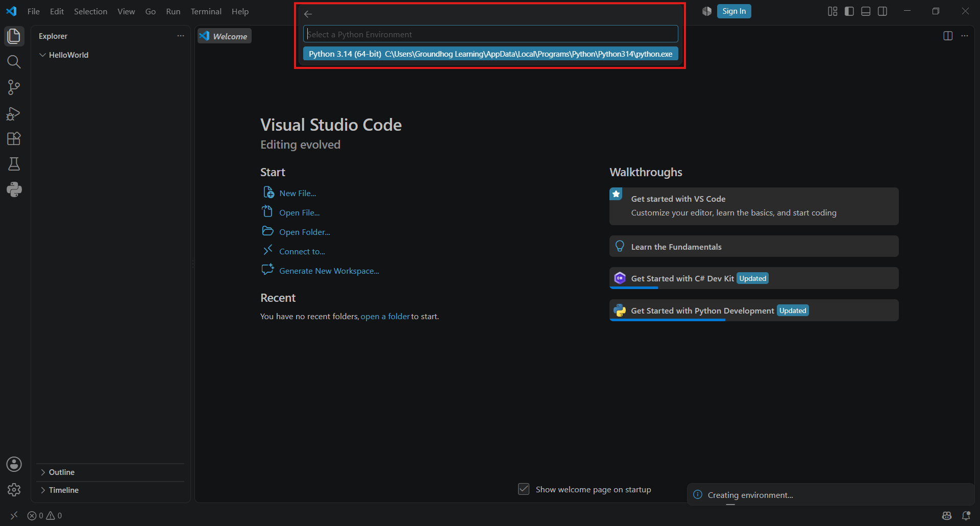Click the Connect to... link
The height and width of the screenshot is (526, 980).
tap(302, 251)
